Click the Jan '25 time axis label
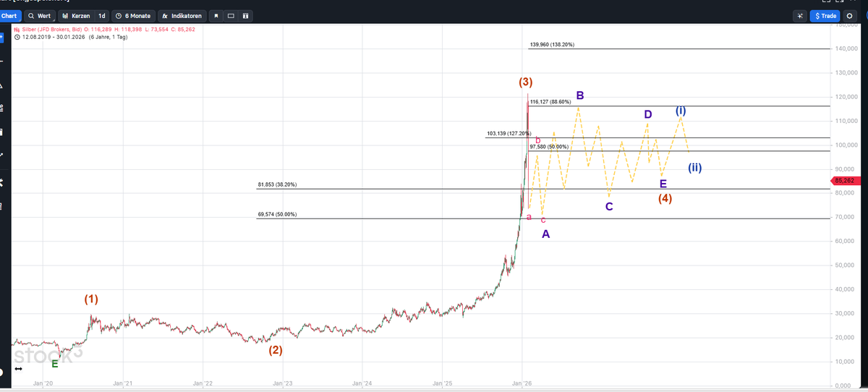The height and width of the screenshot is (392, 868). 443,382
